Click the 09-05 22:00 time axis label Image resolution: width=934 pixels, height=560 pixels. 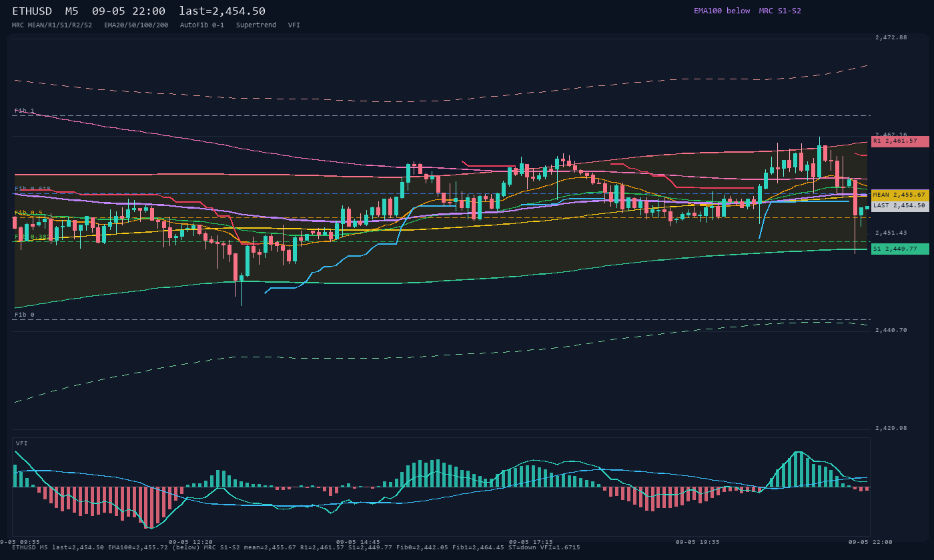[x=871, y=542]
